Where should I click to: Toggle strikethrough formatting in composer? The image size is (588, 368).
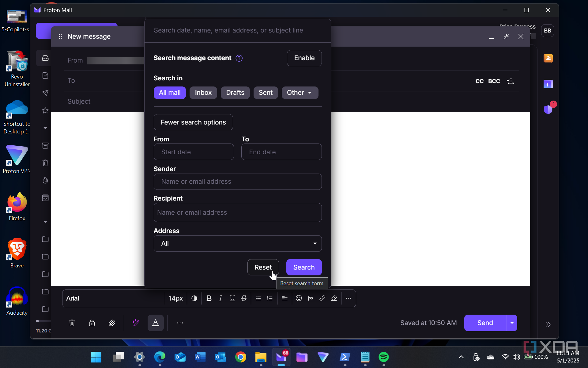coord(244,298)
